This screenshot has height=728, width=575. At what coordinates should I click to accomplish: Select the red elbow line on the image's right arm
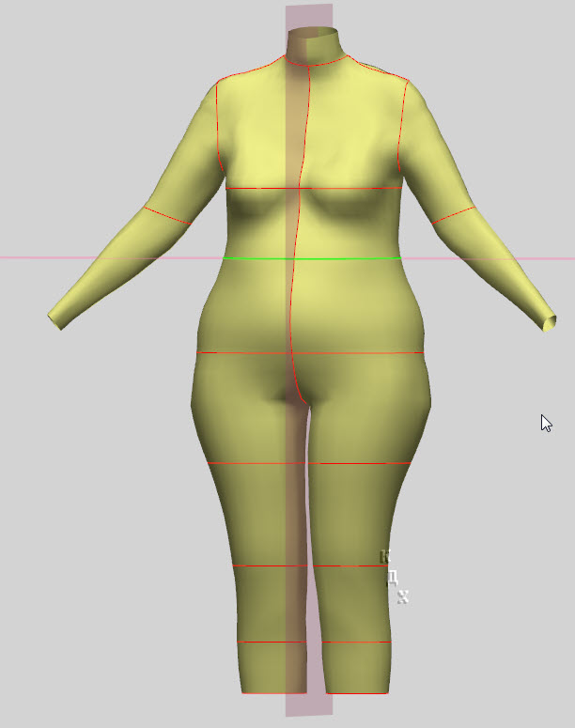pyautogui.click(x=454, y=215)
